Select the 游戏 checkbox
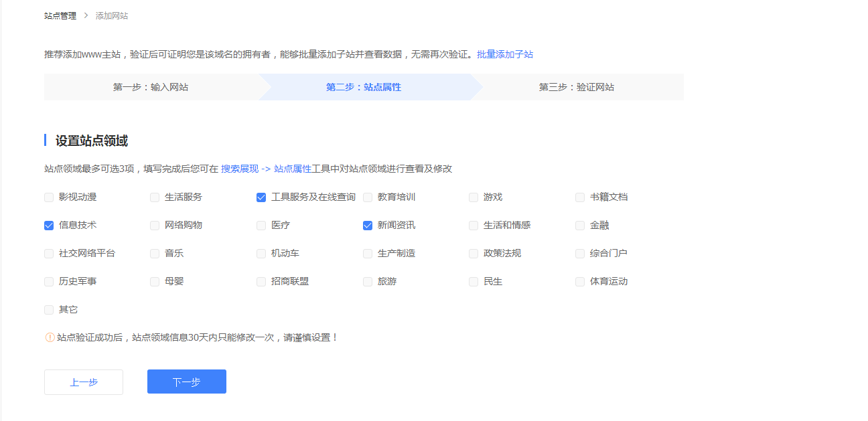Screen dimensions: 868x421 pos(473,197)
